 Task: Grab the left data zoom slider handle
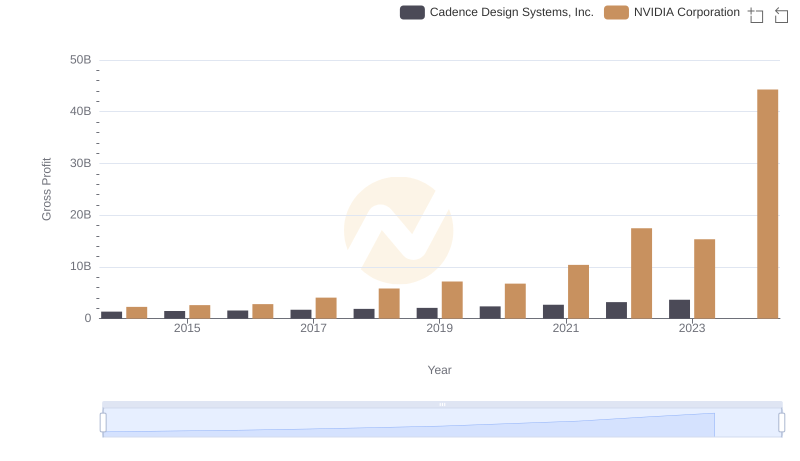[103, 423]
